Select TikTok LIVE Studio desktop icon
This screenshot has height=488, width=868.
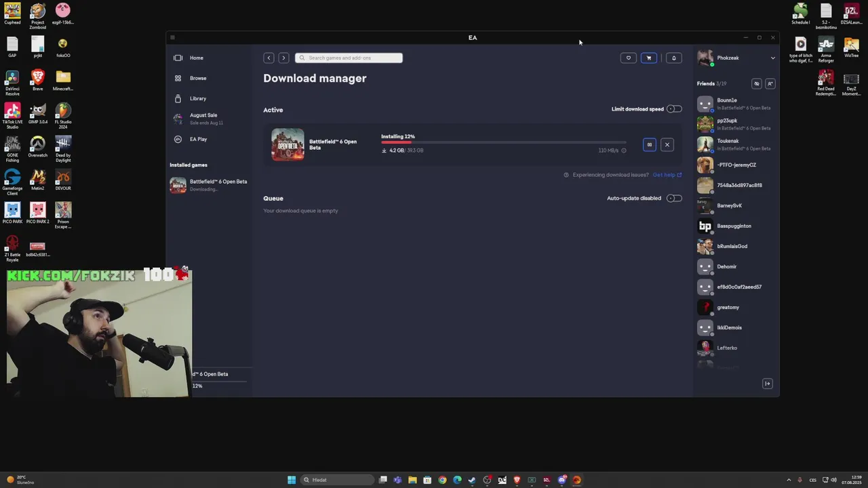point(12,116)
